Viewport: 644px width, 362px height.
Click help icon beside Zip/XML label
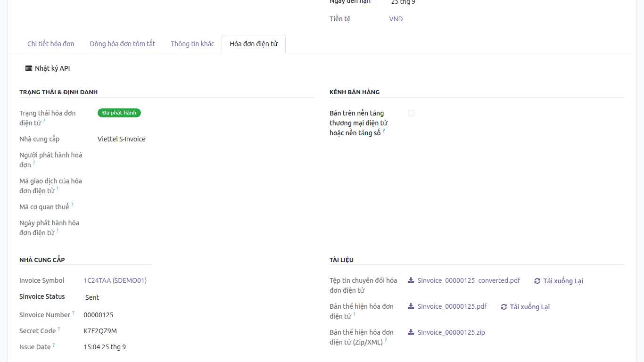386,340
